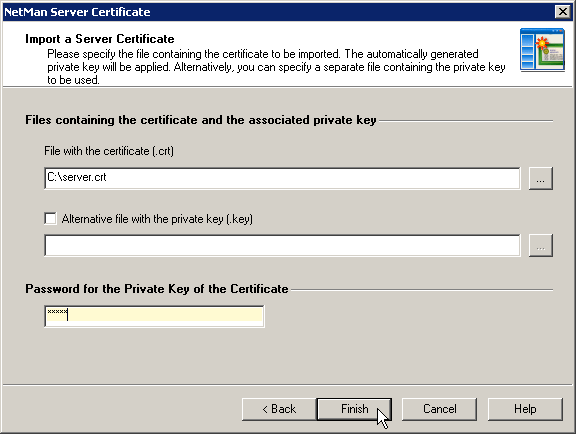The height and width of the screenshot is (434, 576).
Task: Click the private key browse button
Action: [540, 245]
